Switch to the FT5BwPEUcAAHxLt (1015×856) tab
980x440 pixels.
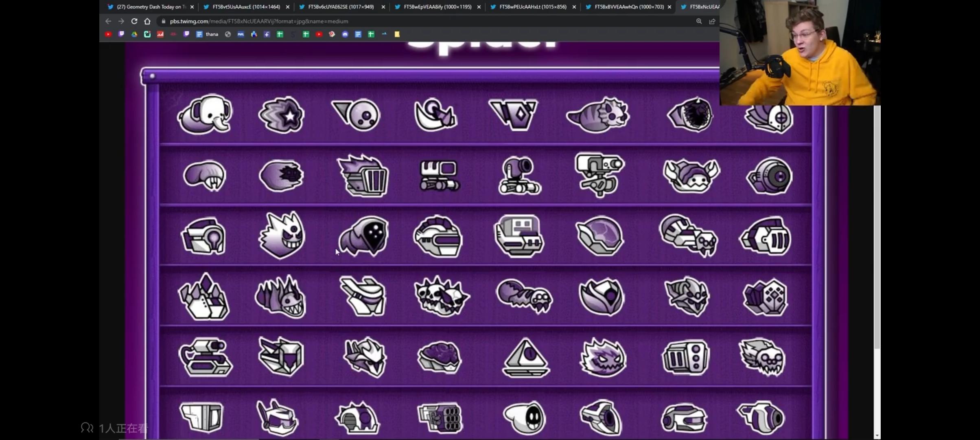pyautogui.click(x=532, y=7)
